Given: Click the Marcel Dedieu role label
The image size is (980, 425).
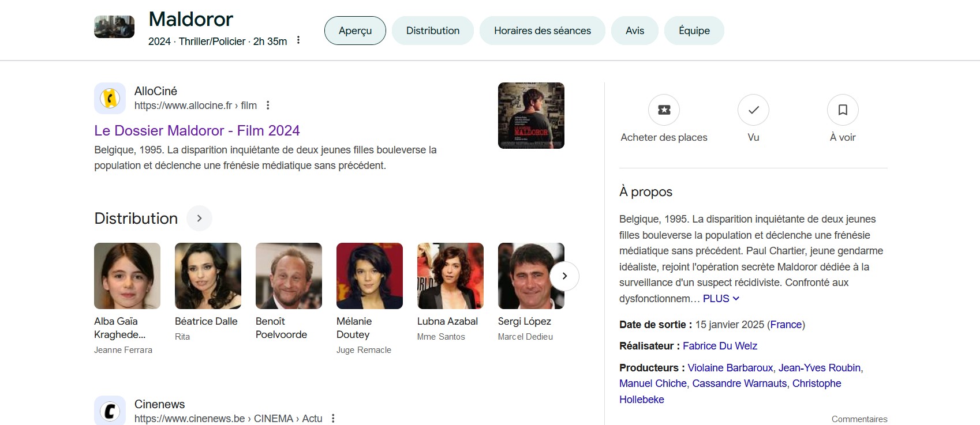Looking at the screenshot, I should (x=525, y=337).
